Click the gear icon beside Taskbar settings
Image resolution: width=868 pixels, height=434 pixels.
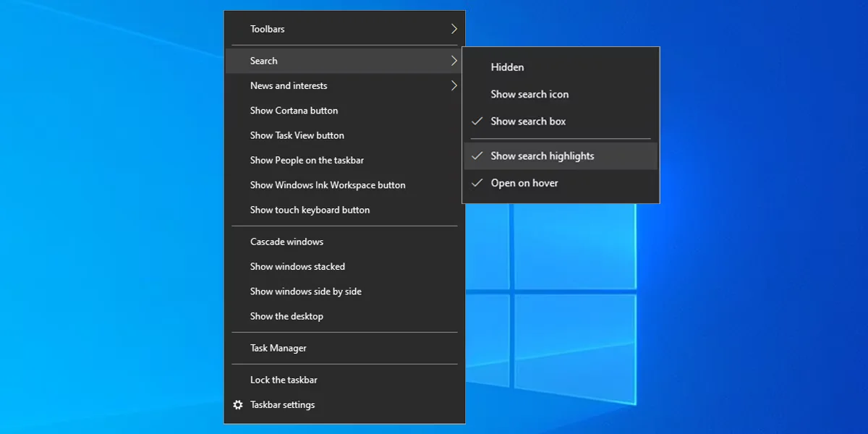(x=238, y=405)
